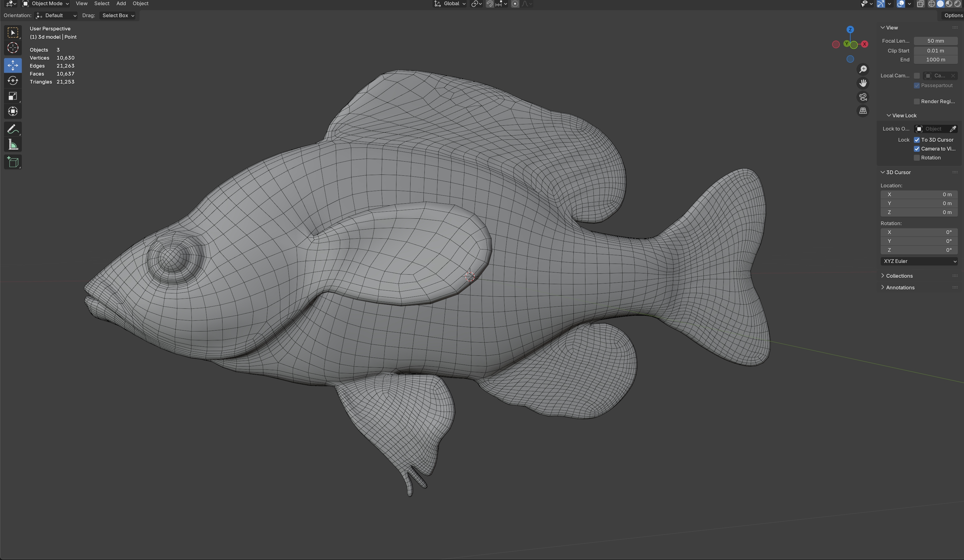The height and width of the screenshot is (560, 964).
Task: Click the Add Cube tool
Action: (x=13, y=162)
